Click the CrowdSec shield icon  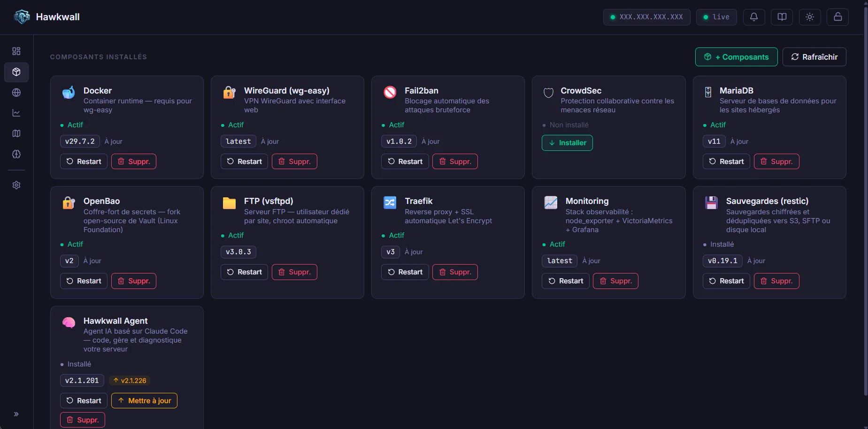pyautogui.click(x=548, y=93)
